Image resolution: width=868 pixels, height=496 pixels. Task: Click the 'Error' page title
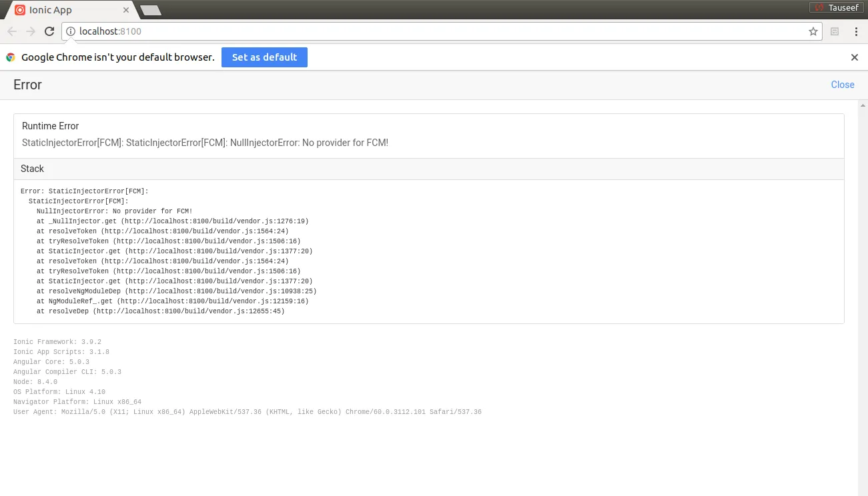click(27, 85)
